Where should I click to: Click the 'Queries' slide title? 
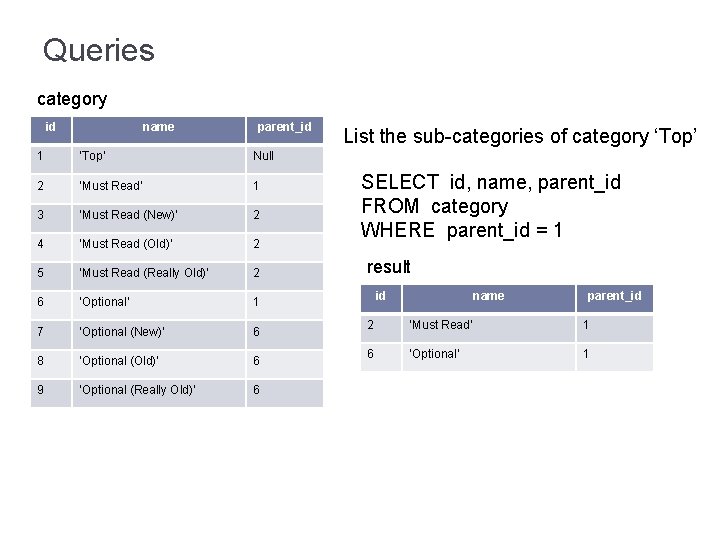pos(98,50)
